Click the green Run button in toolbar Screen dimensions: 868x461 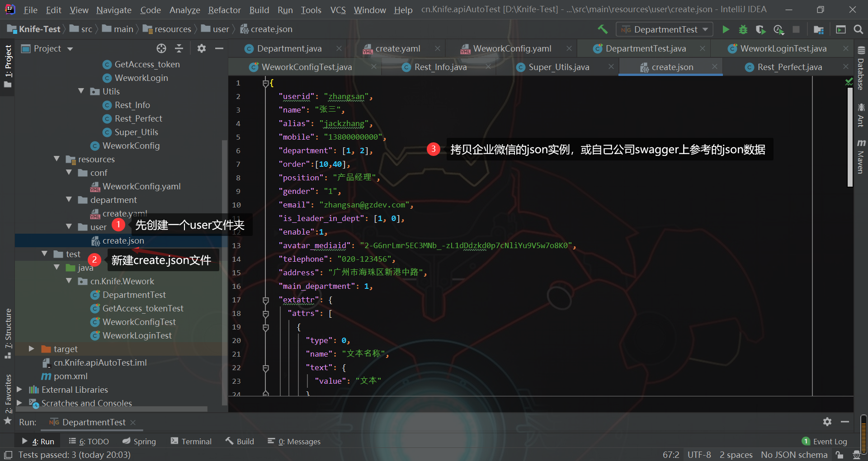coord(726,29)
